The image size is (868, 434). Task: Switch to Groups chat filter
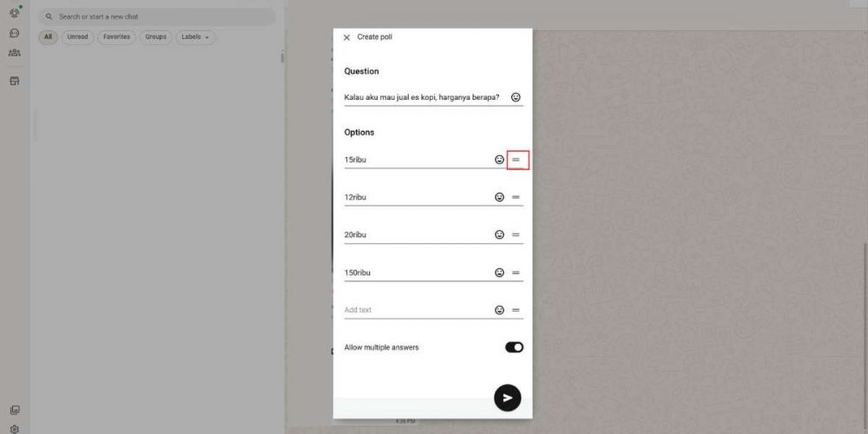155,37
